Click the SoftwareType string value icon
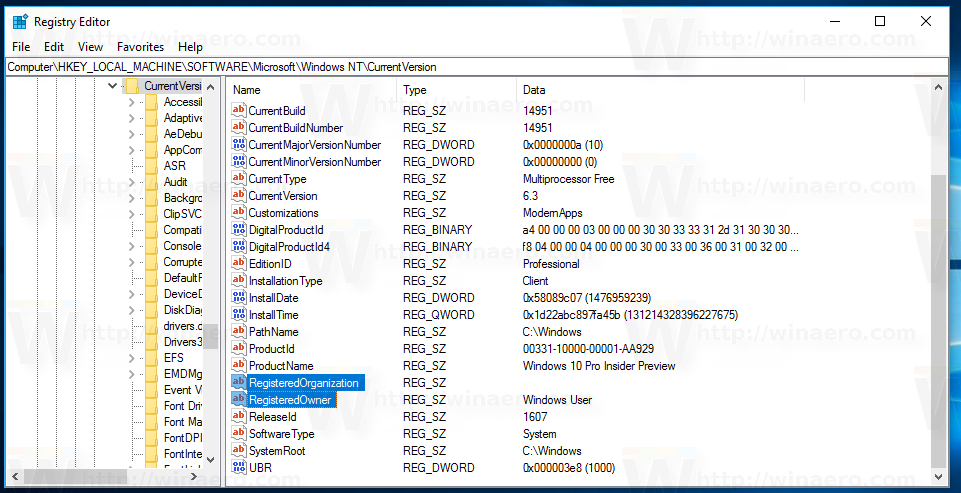Viewport: 961px width, 493px height. (238, 434)
